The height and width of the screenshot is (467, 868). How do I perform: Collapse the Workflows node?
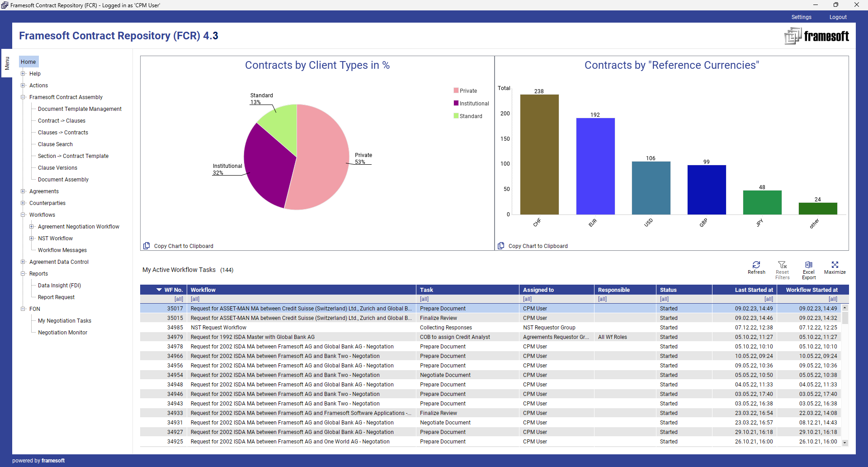23,214
